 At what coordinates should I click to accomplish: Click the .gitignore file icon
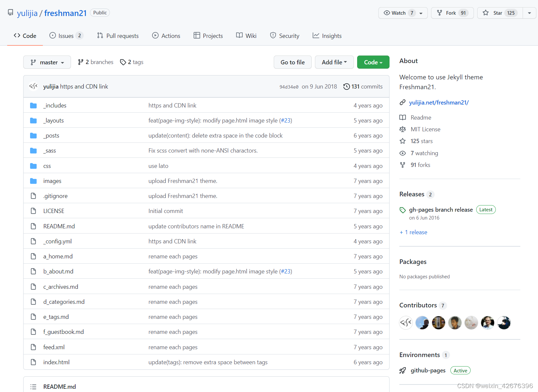[33, 196]
